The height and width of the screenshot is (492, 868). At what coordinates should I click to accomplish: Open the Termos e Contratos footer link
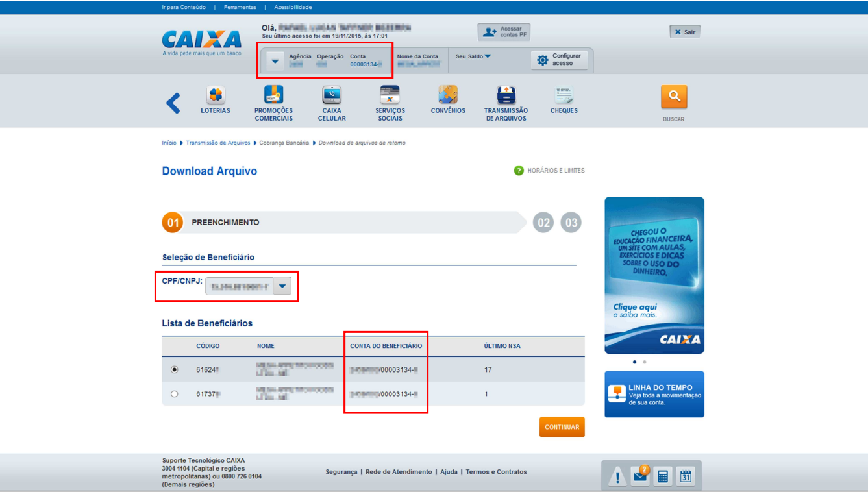[496, 472]
